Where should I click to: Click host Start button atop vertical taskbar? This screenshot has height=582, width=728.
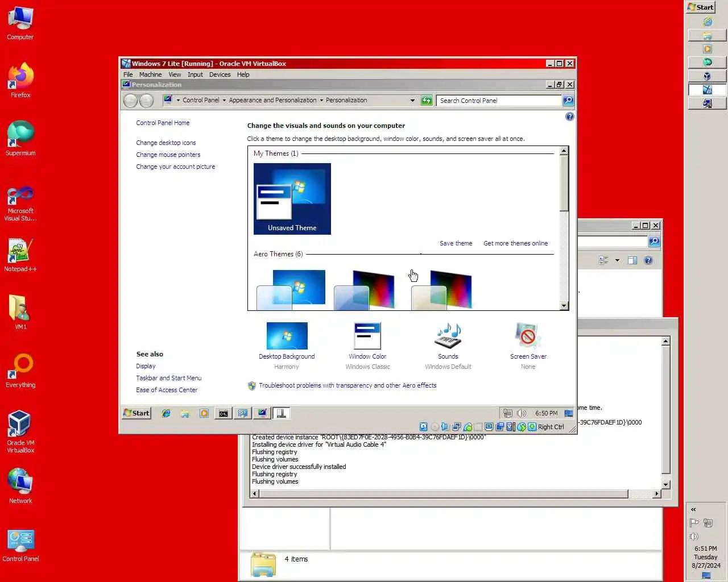700,7
